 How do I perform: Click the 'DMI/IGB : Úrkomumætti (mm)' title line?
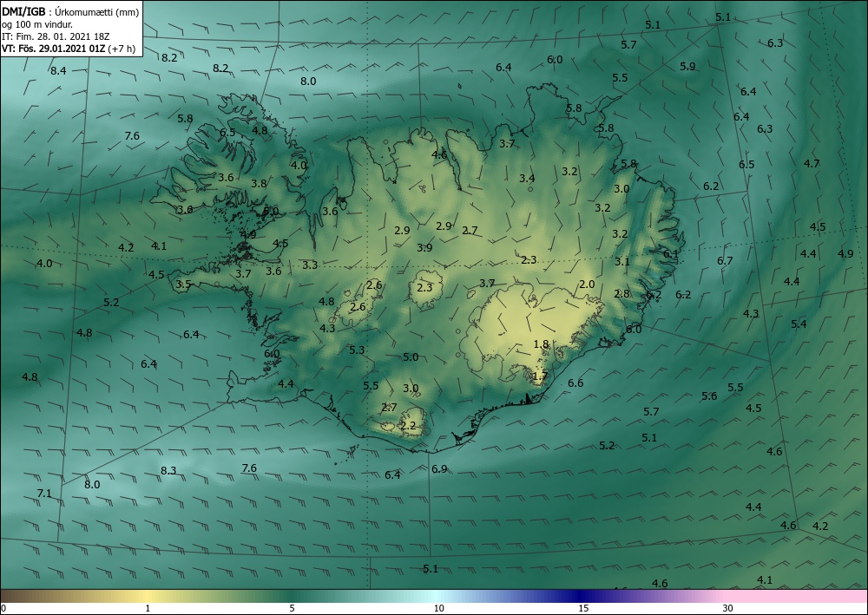pyautogui.click(x=69, y=12)
